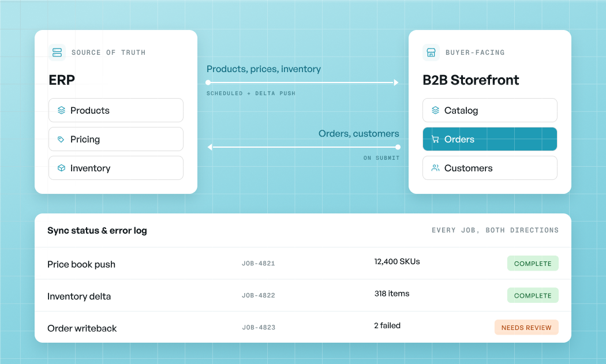
Task: Click the 'BUYER-FACING' label
Action: (475, 52)
